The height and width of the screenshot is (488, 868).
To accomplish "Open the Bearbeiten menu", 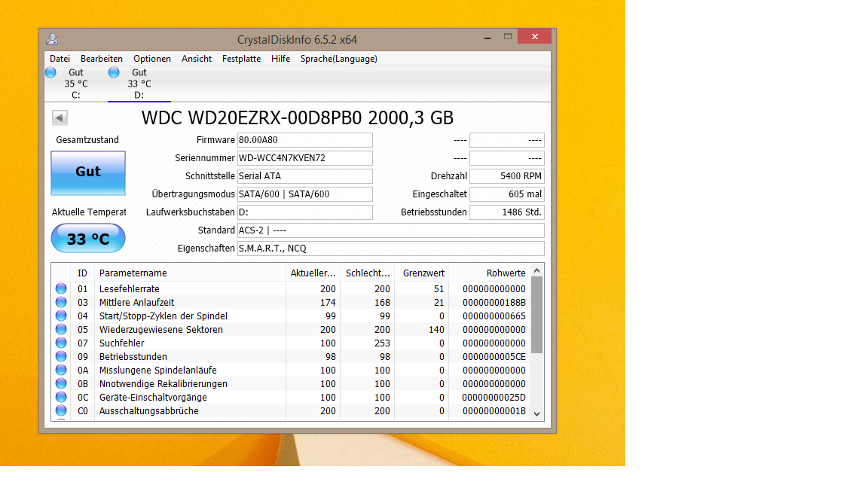I will click(x=101, y=59).
